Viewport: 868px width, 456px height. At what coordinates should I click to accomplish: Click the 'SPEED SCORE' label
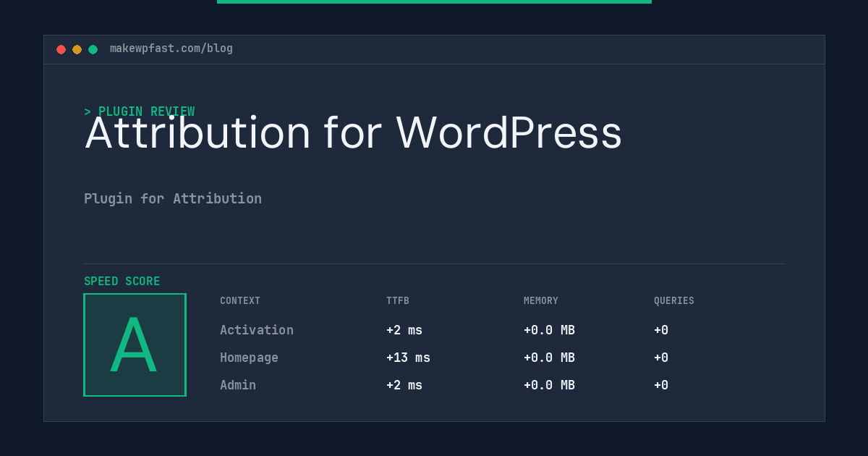[x=122, y=282]
